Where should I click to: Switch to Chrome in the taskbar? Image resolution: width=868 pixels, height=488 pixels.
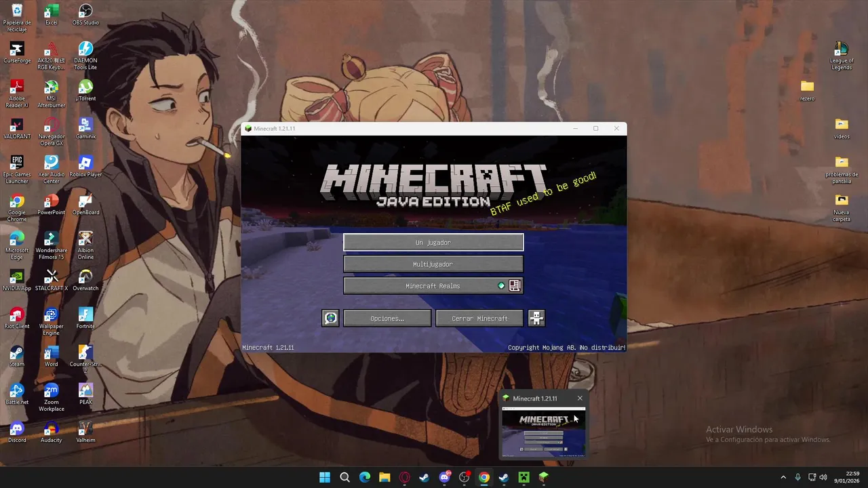coord(484,477)
